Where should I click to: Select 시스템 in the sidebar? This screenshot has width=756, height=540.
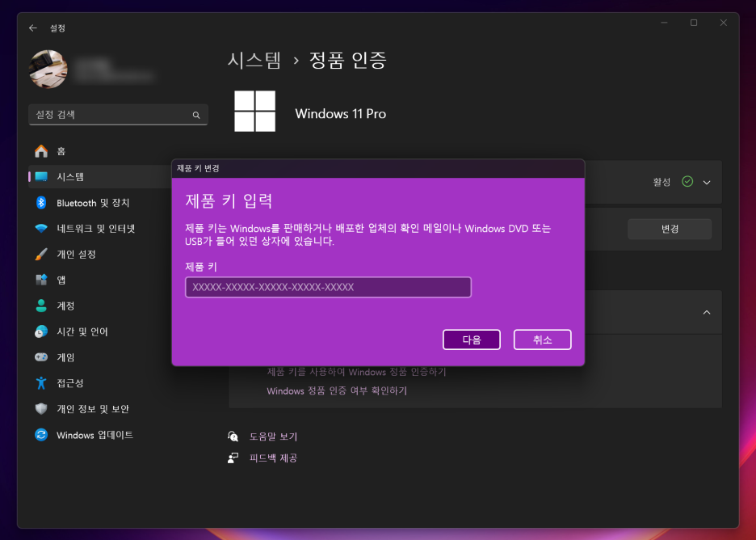tap(99, 176)
